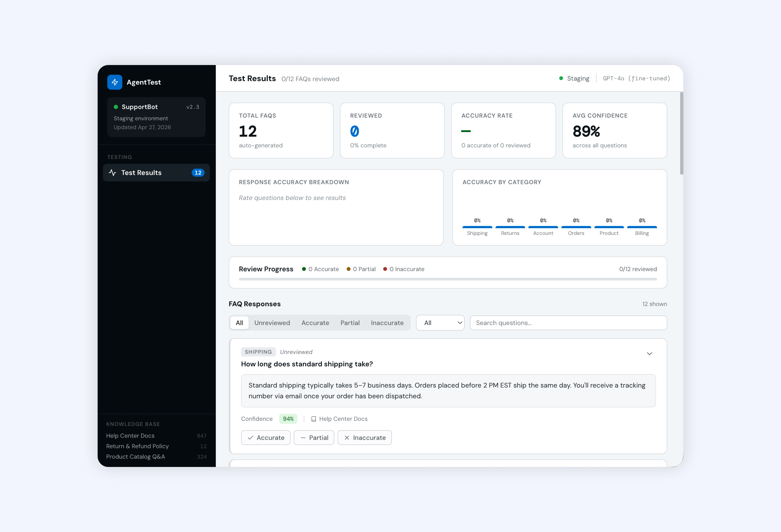
Task: Click the vertical scrollbar of results panel
Action: (x=682, y=133)
